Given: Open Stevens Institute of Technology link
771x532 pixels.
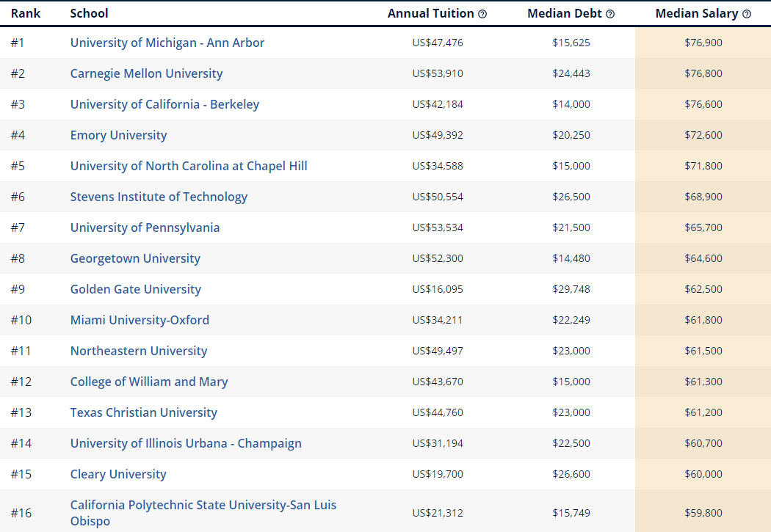Looking at the screenshot, I should coord(159,197).
